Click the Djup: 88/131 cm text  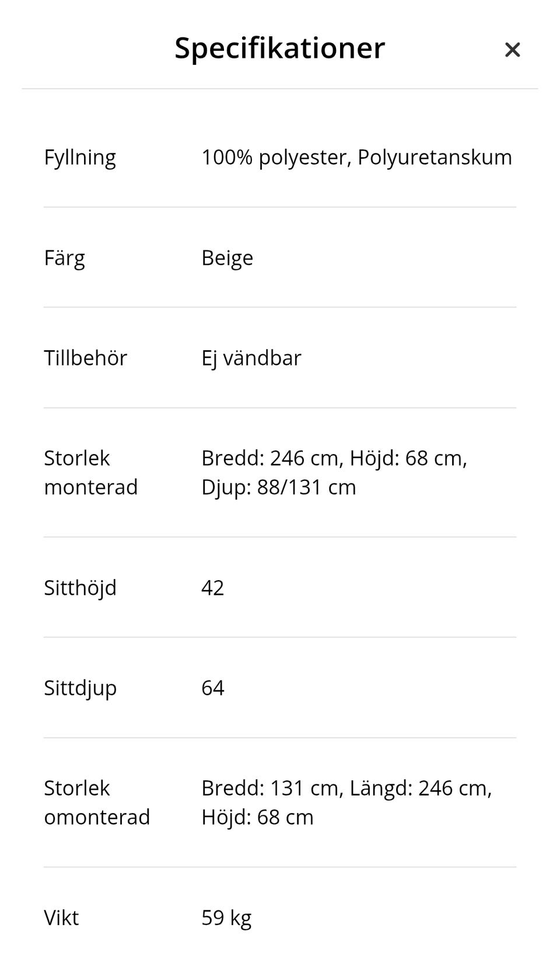[278, 487]
